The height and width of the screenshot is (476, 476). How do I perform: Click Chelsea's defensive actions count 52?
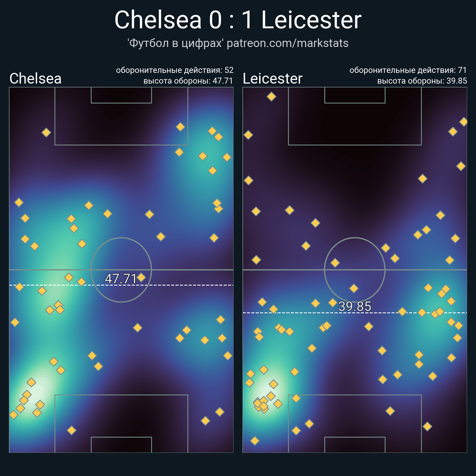click(x=229, y=70)
